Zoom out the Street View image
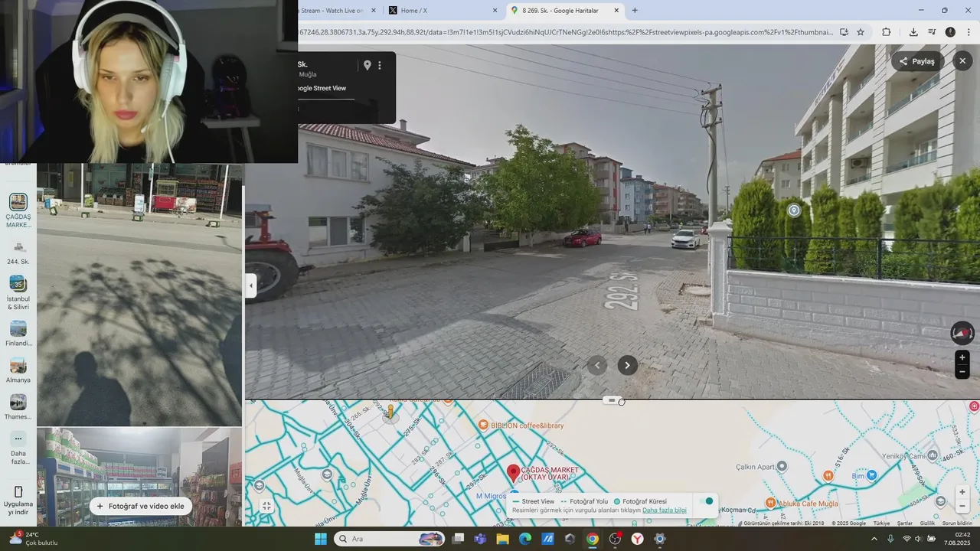Viewport: 980px width, 551px height. [962, 372]
